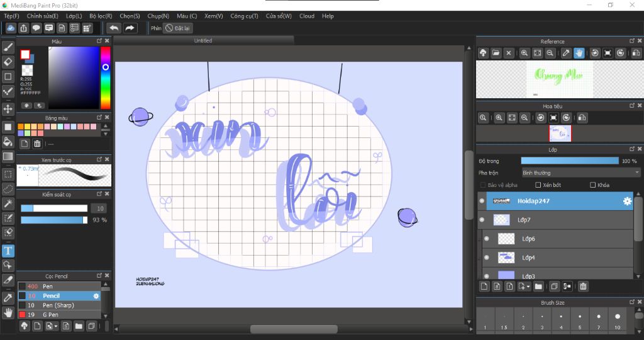This screenshot has height=340, width=644.
Task: Select the Magic Wand tool
Action: (x=8, y=203)
